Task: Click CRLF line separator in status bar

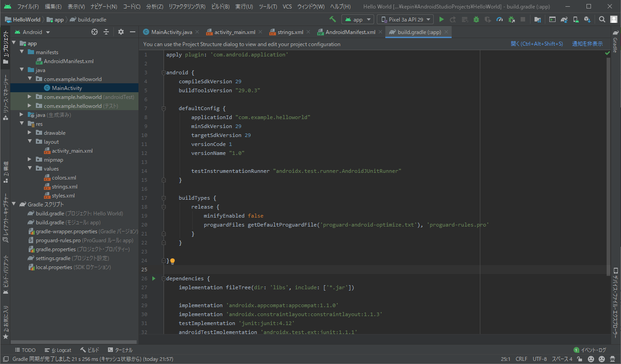Action: click(522, 359)
